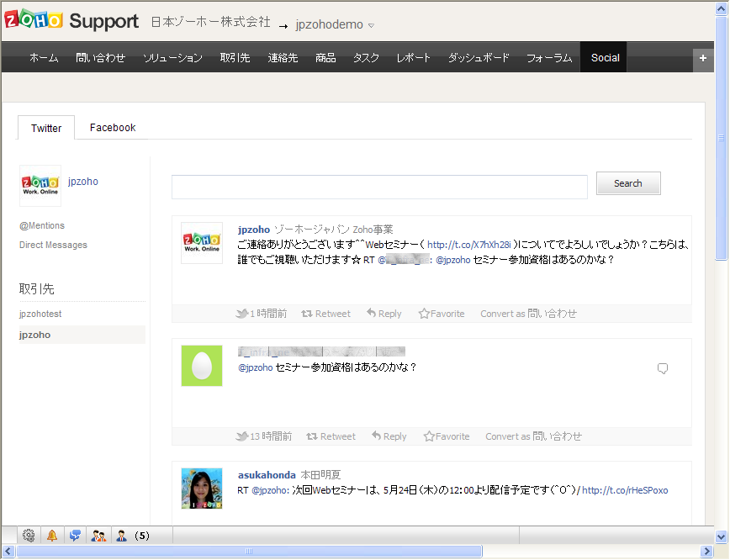Click the plus icon in navigation bar
730x560 pixels.
703,58
